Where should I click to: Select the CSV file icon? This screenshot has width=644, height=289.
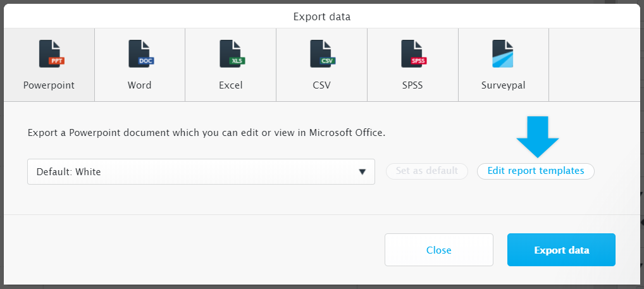(x=323, y=54)
